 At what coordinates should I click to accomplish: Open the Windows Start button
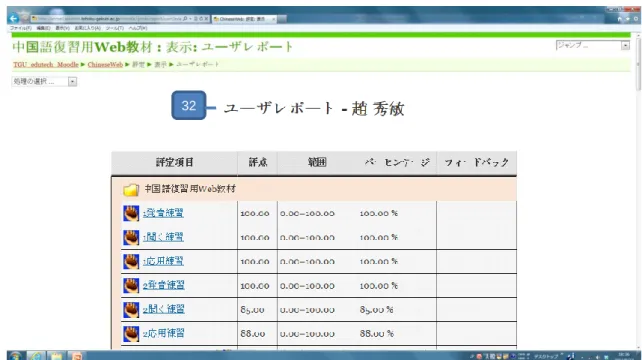click(x=15, y=355)
